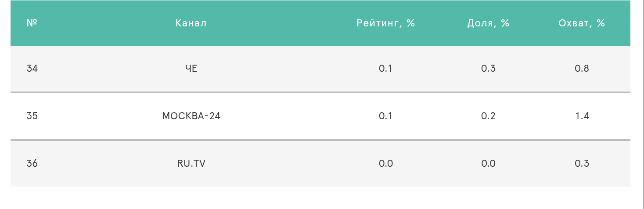644x209 pixels.
Task: Click МОСКВА-24 rating value 0.1
Action: tap(385, 116)
